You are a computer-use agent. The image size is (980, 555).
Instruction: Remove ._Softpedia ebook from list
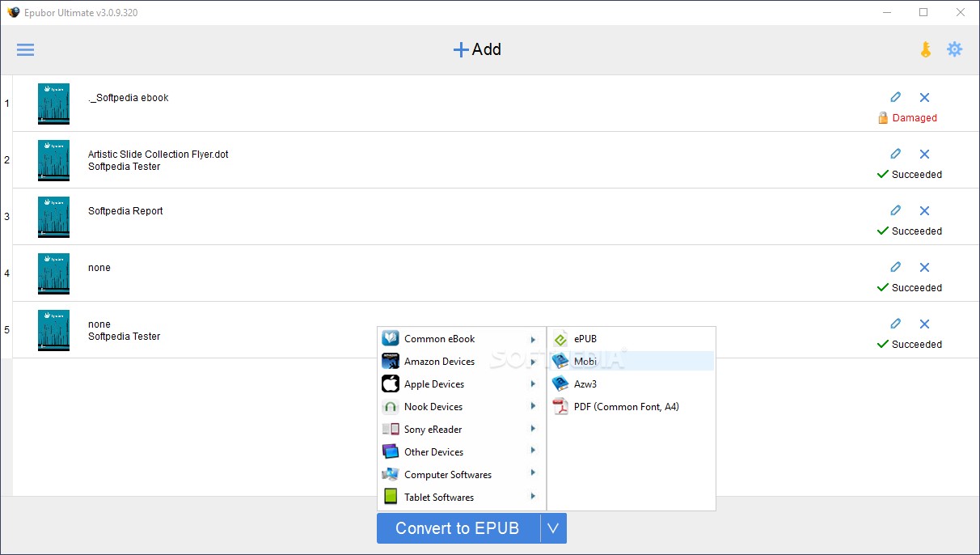coord(925,97)
